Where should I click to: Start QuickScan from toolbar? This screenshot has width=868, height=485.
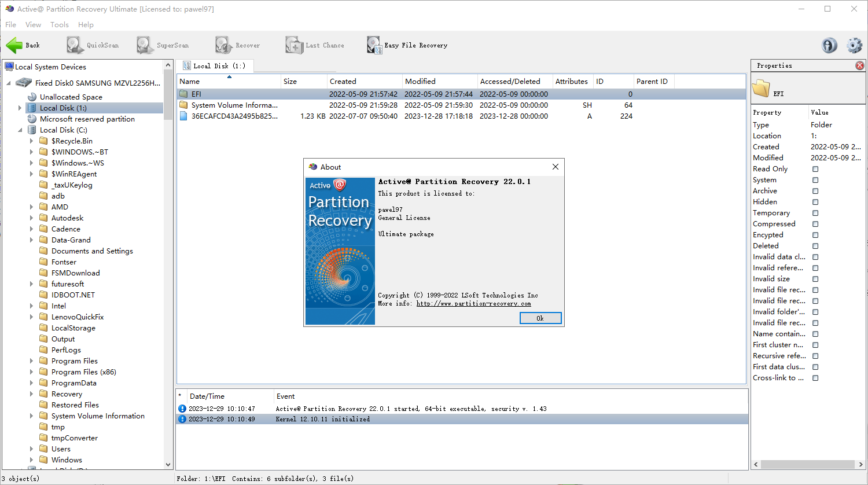point(93,45)
